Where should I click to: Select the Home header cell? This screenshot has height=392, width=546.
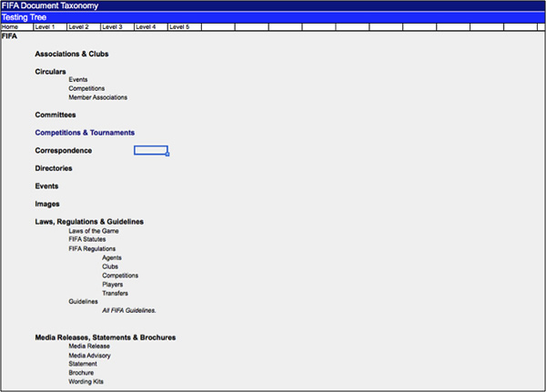[17, 26]
